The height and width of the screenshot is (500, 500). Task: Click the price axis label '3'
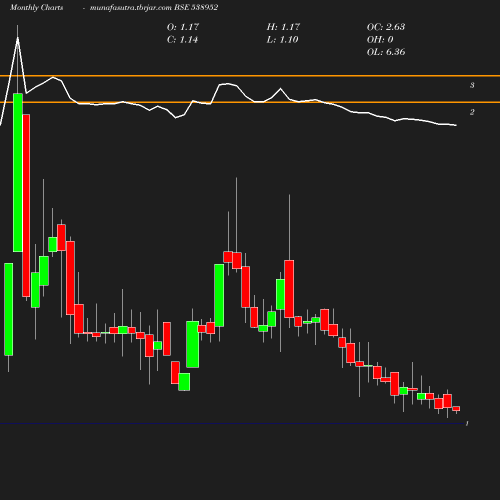(x=472, y=85)
